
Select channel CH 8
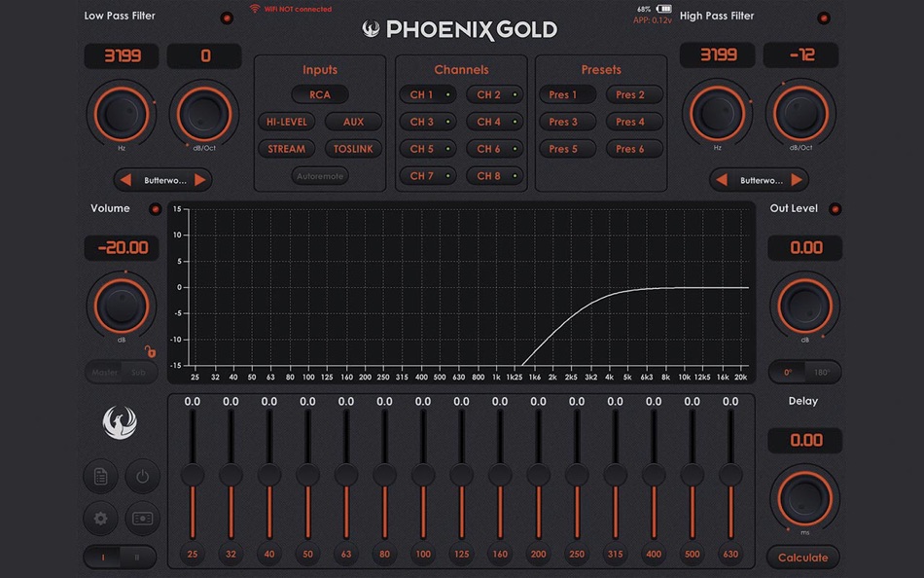point(494,176)
